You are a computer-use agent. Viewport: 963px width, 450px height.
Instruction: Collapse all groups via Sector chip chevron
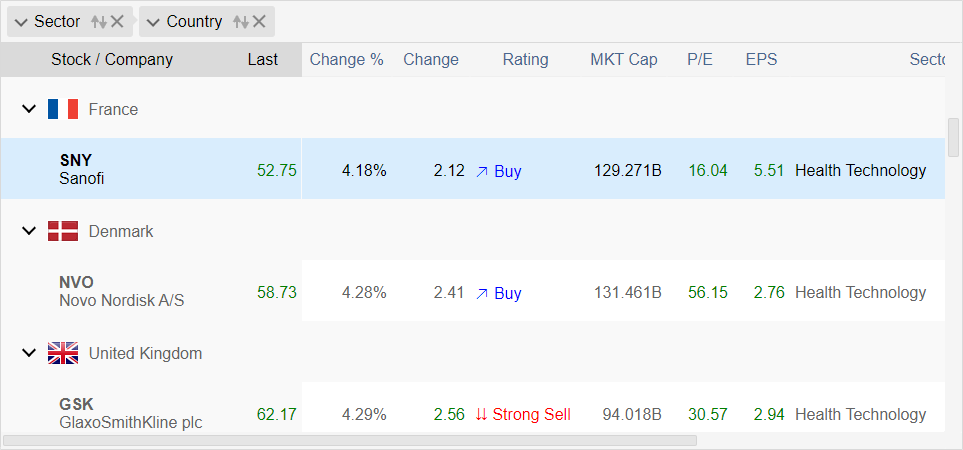21,23
